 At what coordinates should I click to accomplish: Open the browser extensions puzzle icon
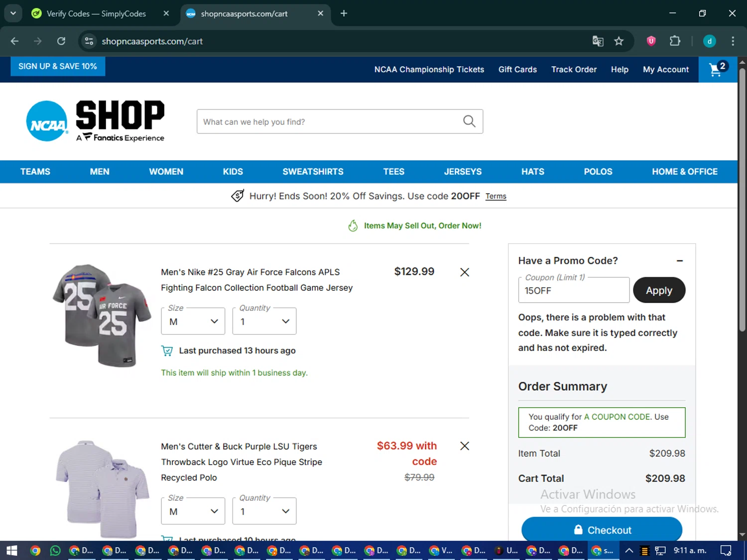(x=675, y=41)
